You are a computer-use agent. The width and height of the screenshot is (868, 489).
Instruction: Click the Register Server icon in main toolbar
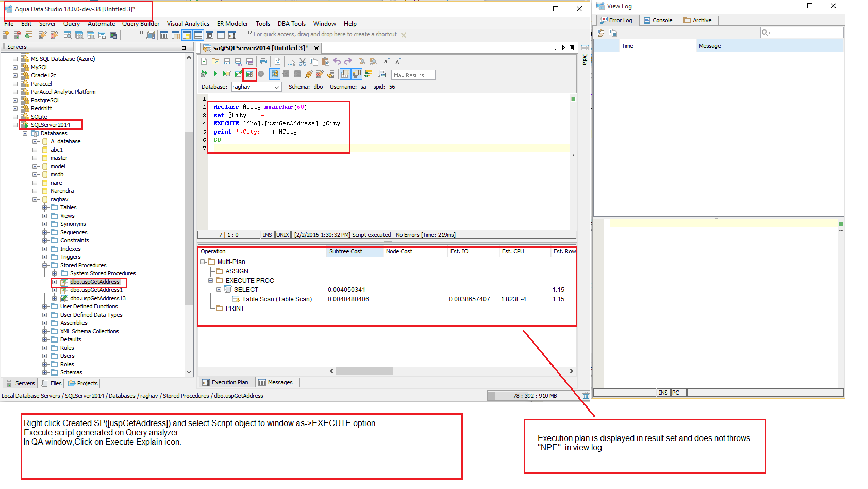pos(6,35)
